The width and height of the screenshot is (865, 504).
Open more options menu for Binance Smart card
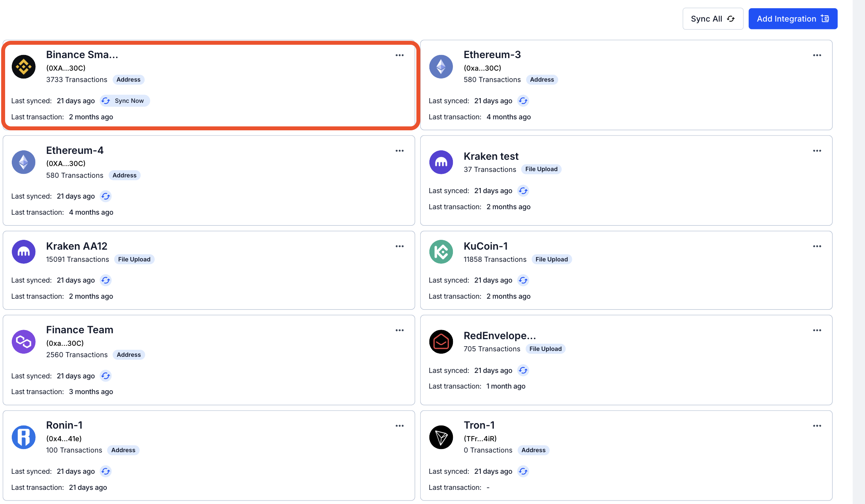point(400,55)
